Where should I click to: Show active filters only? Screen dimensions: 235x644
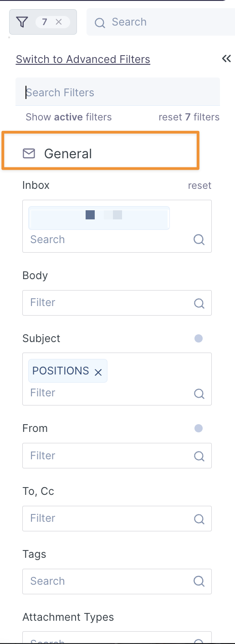pyautogui.click(x=69, y=117)
